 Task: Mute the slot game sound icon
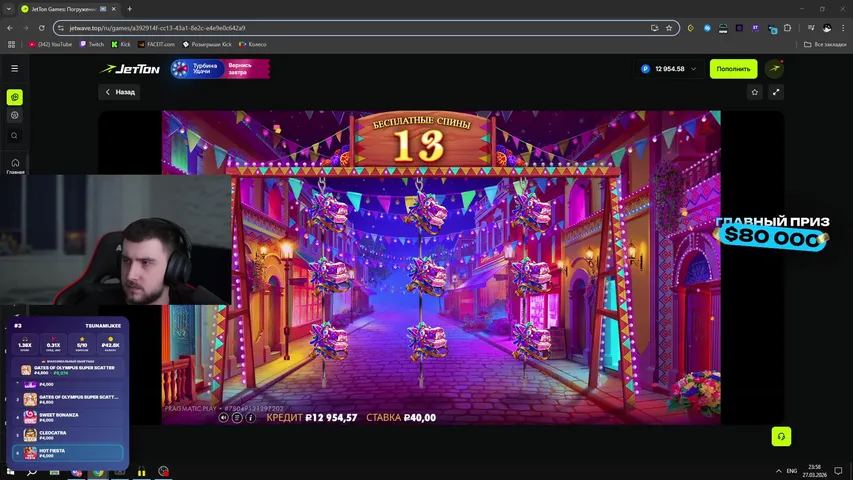224,417
